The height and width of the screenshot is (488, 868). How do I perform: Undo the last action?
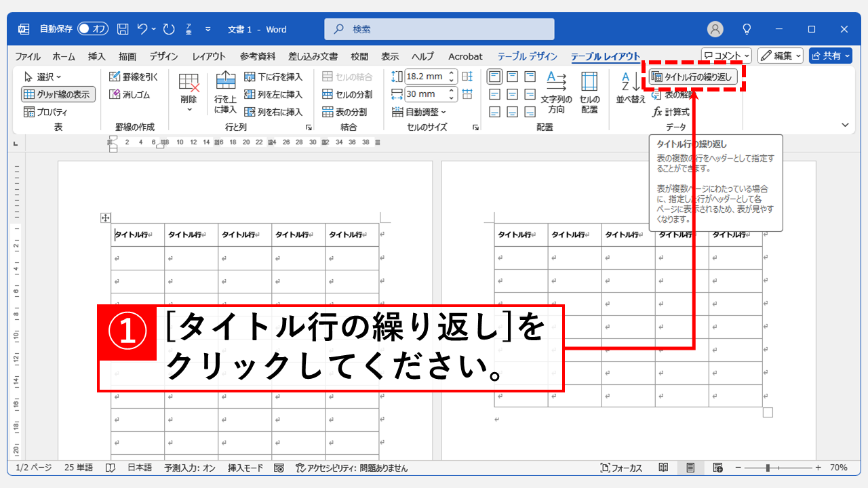[x=142, y=29]
